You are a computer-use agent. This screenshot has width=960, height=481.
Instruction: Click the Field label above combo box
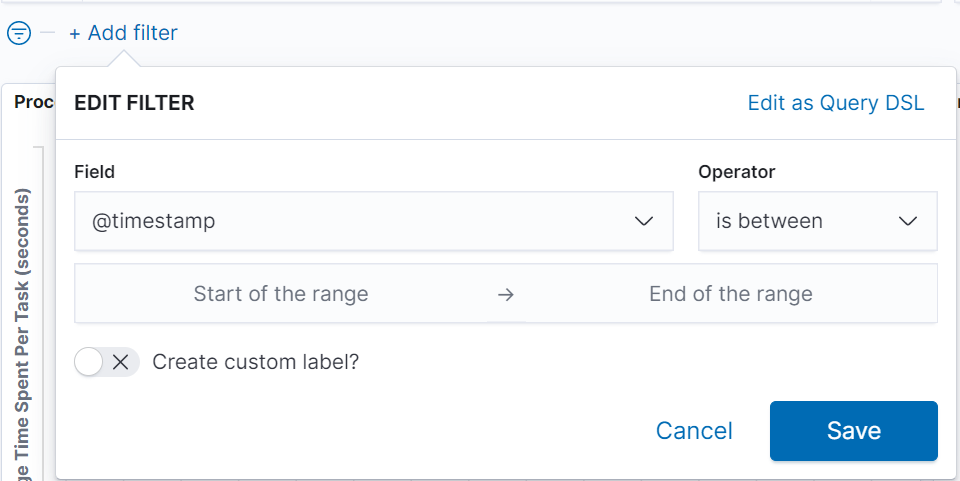[94, 172]
